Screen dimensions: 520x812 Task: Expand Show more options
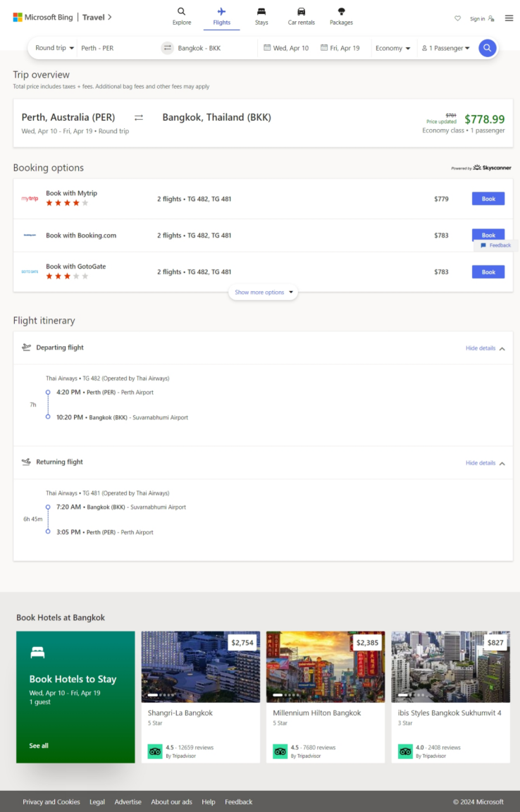[263, 292]
